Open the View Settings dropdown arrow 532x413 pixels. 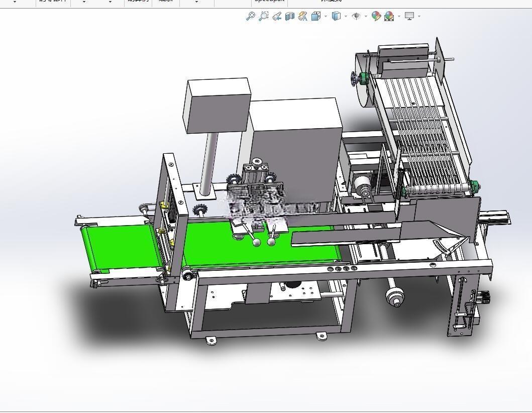[x=419, y=16]
